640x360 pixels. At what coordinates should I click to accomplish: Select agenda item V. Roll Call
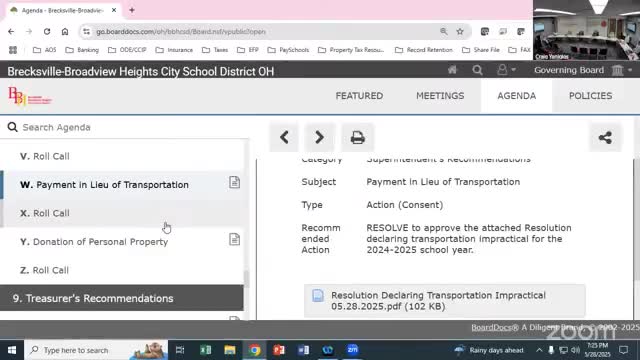122,156
